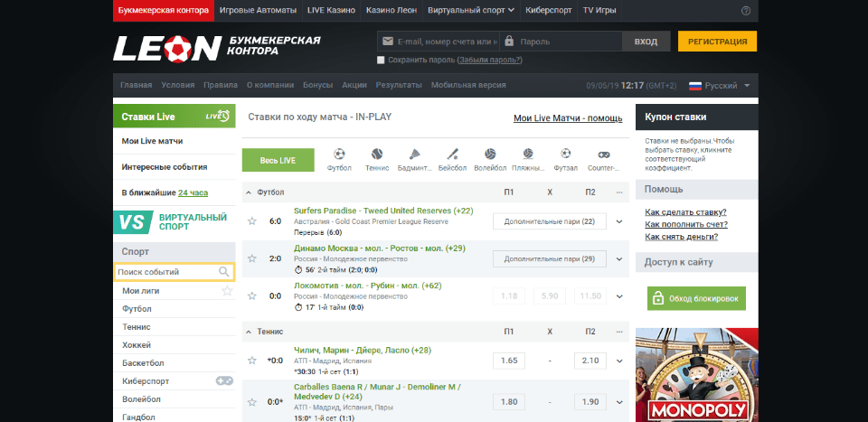This screenshot has width=868, height=422.
Task: Select the Badminton sport filter icon
Action: coord(415,155)
